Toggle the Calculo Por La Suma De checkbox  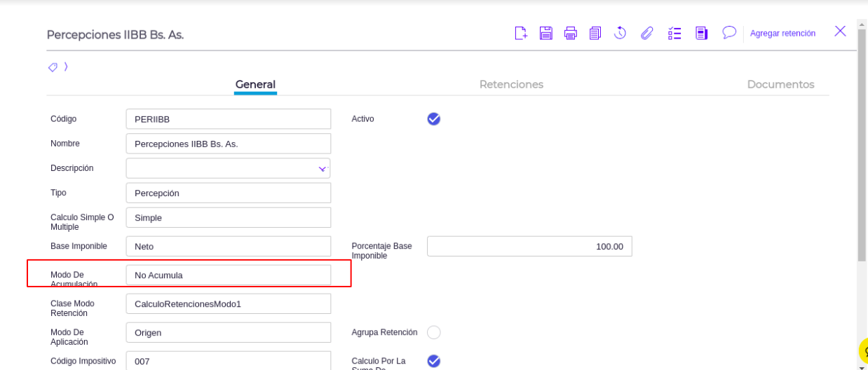coord(433,361)
